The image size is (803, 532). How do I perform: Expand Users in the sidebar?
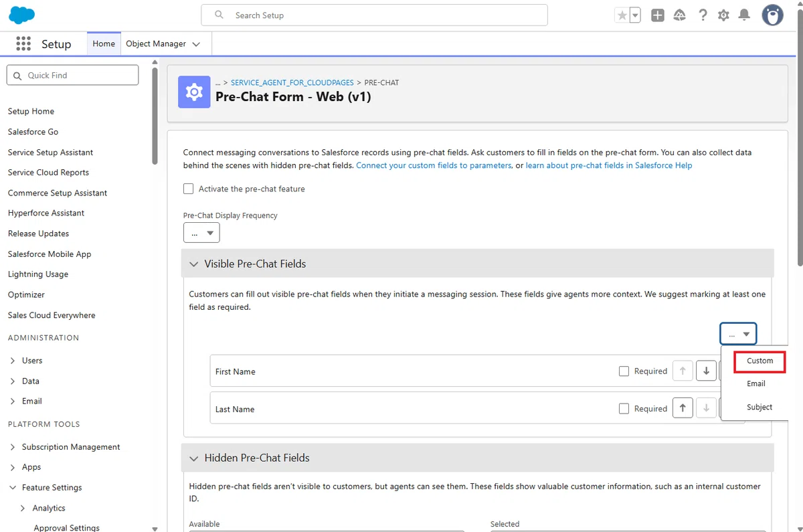13,361
